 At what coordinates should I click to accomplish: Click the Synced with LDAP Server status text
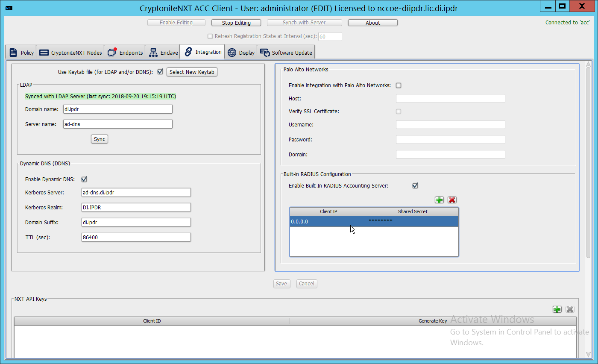pyautogui.click(x=100, y=97)
